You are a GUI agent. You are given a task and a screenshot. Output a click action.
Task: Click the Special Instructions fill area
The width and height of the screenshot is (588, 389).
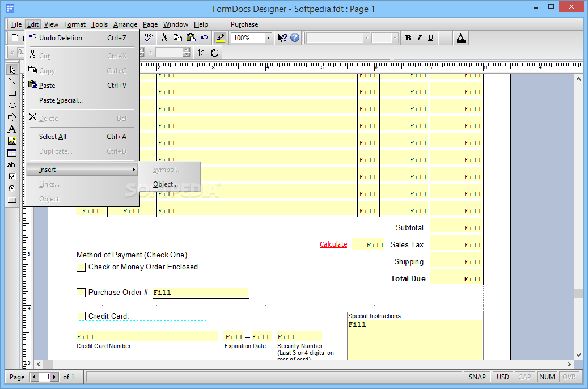(414, 340)
